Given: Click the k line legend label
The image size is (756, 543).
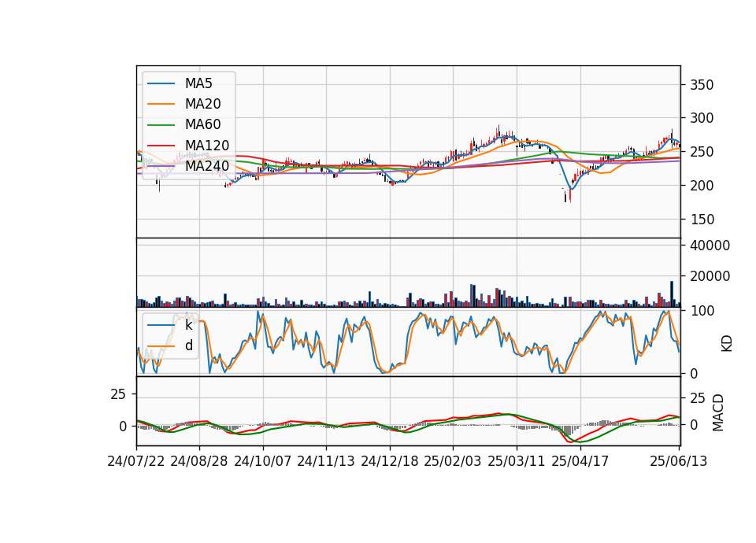Looking at the screenshot, I should [188, 325].
